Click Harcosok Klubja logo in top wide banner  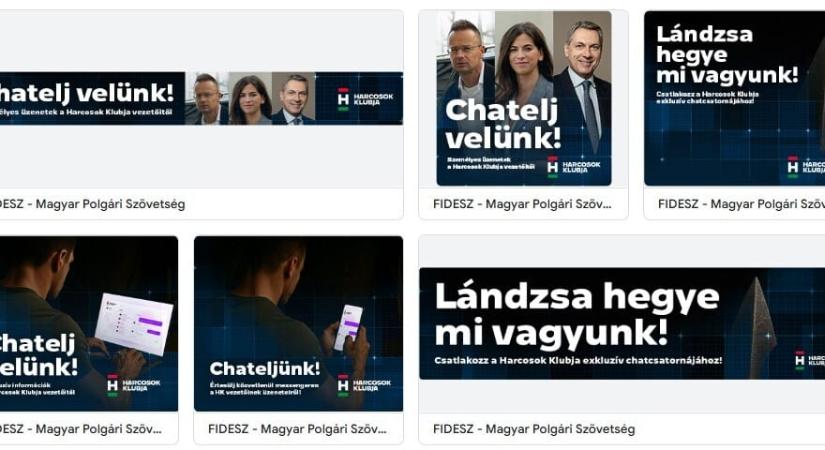365,99
